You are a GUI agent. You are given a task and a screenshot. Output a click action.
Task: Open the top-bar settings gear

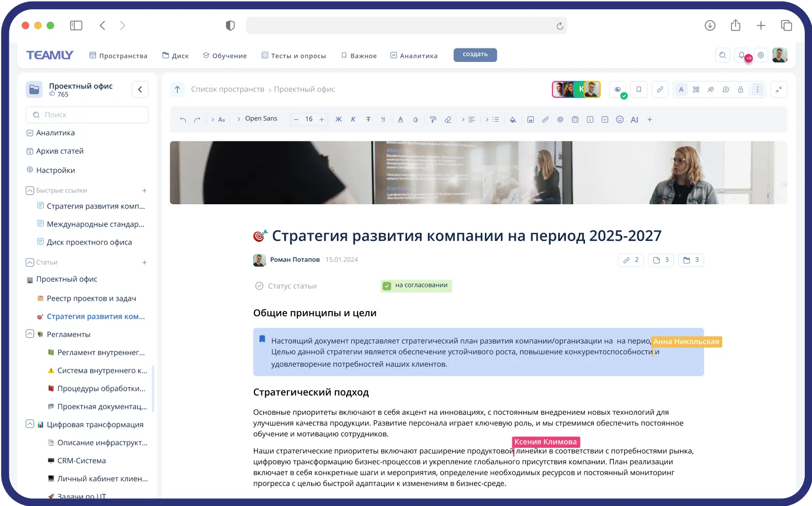coord(761,55)
